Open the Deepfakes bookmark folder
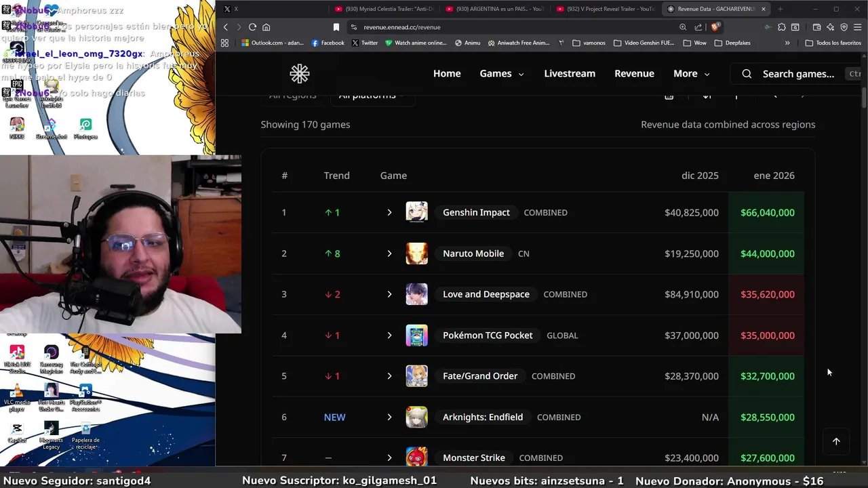The height and width of the screenshot is (488, 868). coord(732,43)
